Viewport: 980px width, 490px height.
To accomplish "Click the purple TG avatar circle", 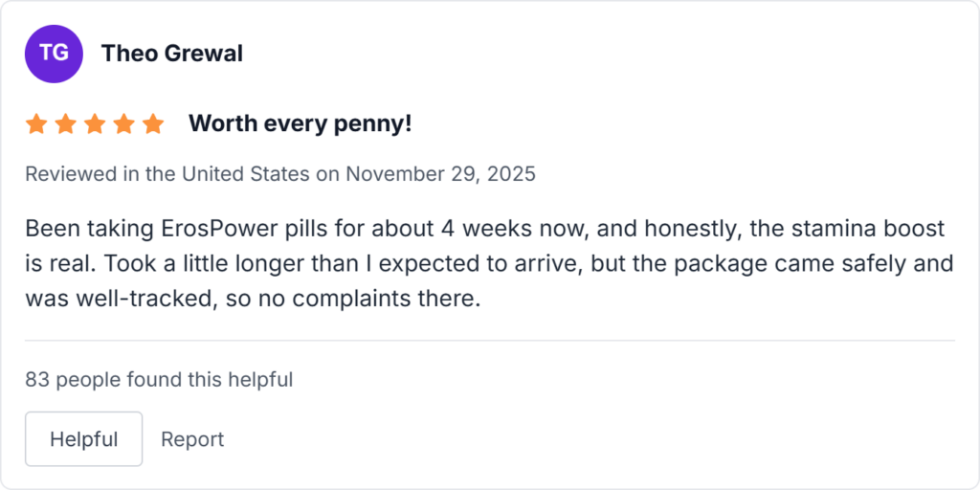I will [x=55, y=54].
